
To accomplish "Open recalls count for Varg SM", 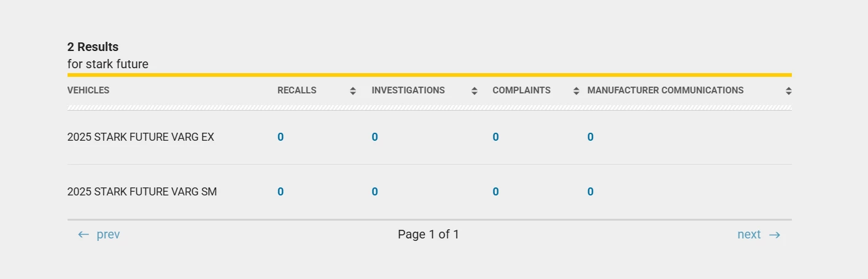I will click(x=281, y=192).
